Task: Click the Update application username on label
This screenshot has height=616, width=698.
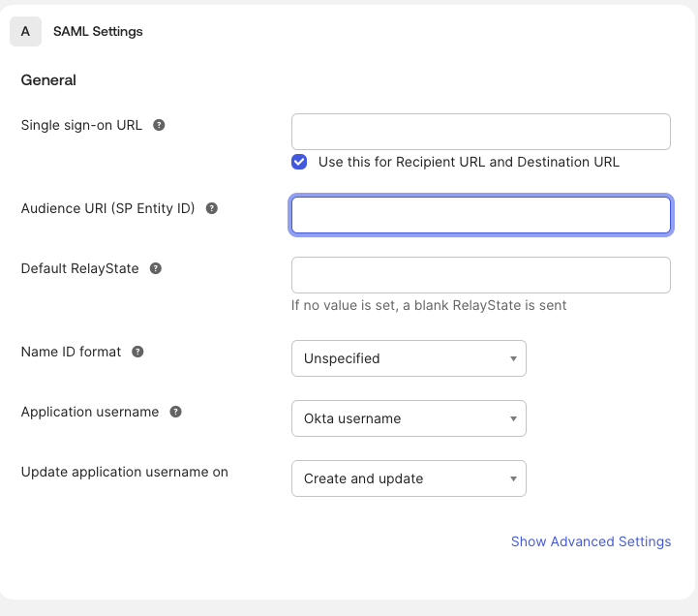Action: pos(125,472)
